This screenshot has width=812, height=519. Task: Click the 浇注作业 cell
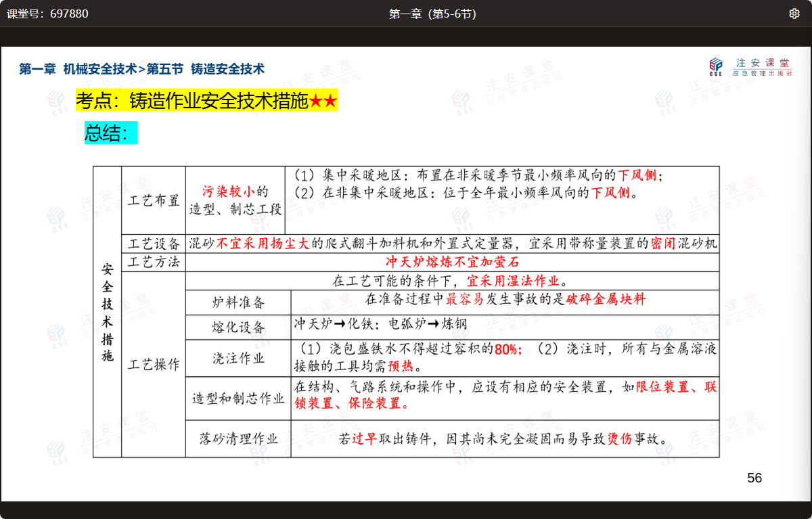click(x=238, y=358)
